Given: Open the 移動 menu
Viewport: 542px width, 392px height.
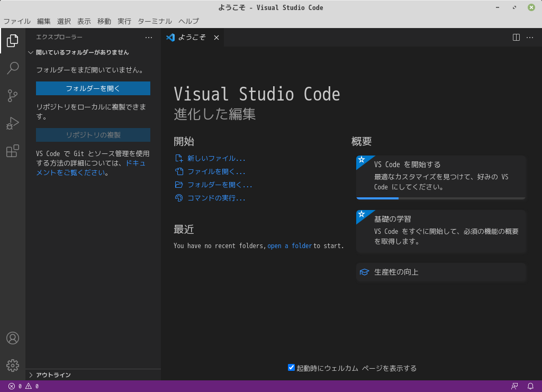Looking at the screenshot, I should tap(104, 21).
